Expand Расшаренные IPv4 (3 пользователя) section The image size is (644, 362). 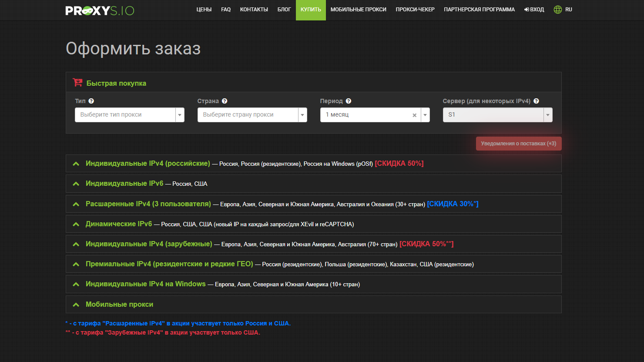314,204
